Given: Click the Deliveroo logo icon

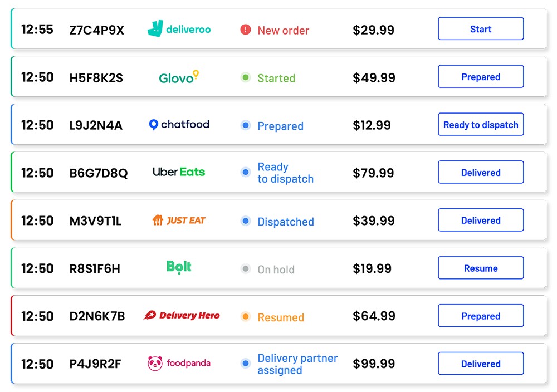Looking at the screenshot, I should pyautogui.click(x=155, y=28).
